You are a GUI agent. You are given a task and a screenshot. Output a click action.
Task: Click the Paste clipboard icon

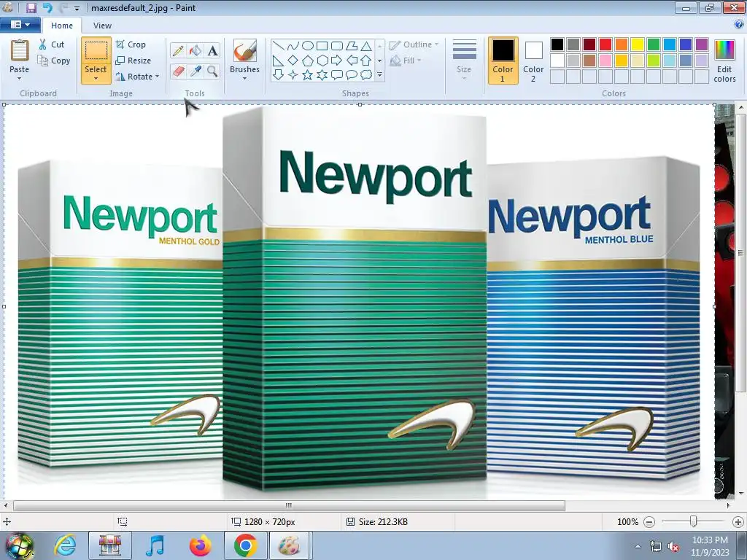coord(20,50)
